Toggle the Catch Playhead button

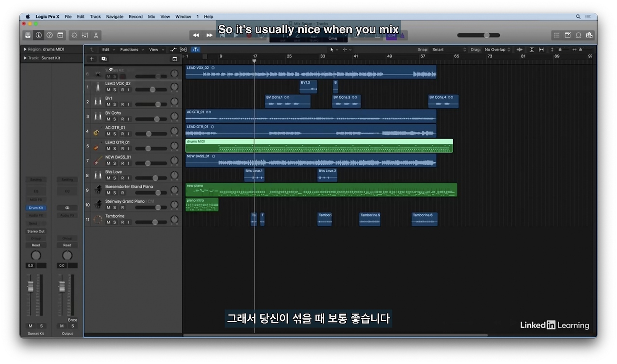195,50
